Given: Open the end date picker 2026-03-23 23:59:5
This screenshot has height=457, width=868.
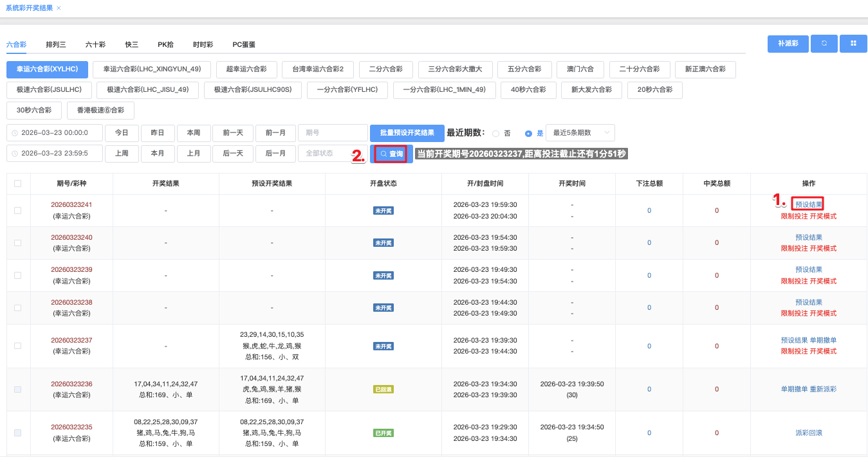Looking at the screenshot, I should tap(55, 154).
